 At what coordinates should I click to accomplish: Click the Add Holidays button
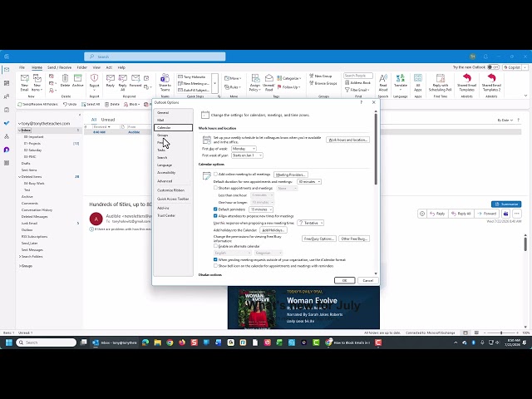pos(273,230)
